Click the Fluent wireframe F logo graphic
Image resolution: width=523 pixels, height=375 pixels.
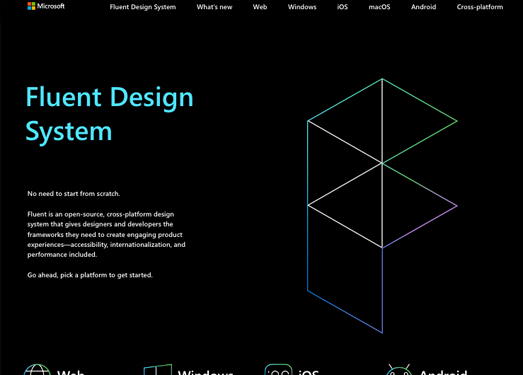tap(382, 206)
